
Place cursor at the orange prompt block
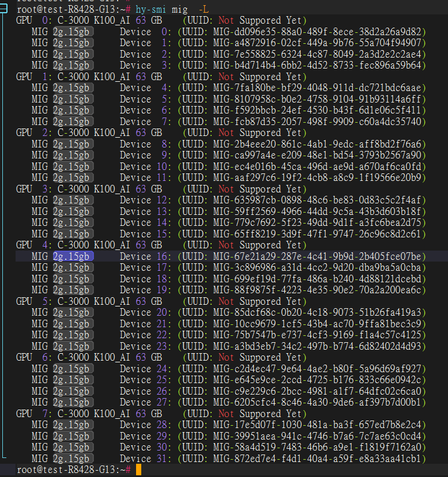tap(138, 470)
